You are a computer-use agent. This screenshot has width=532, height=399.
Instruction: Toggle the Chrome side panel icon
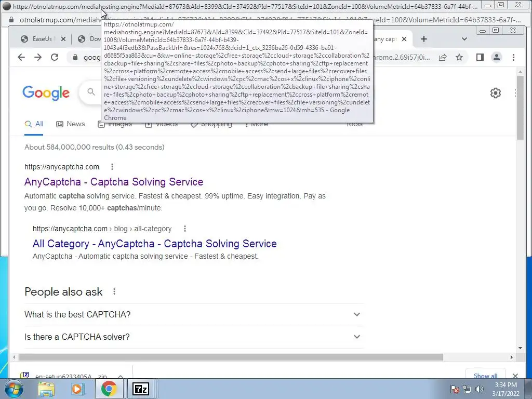pyautogui.click(x=480, y=57)
